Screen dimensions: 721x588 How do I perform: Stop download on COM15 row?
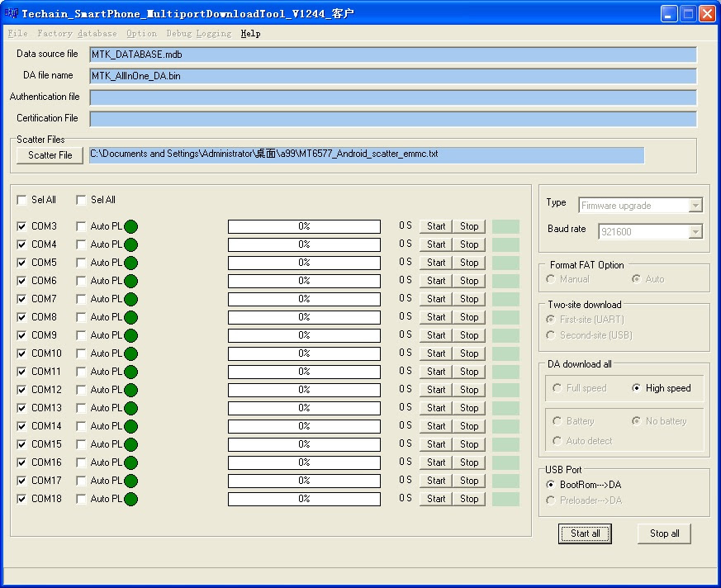[469, 444]
